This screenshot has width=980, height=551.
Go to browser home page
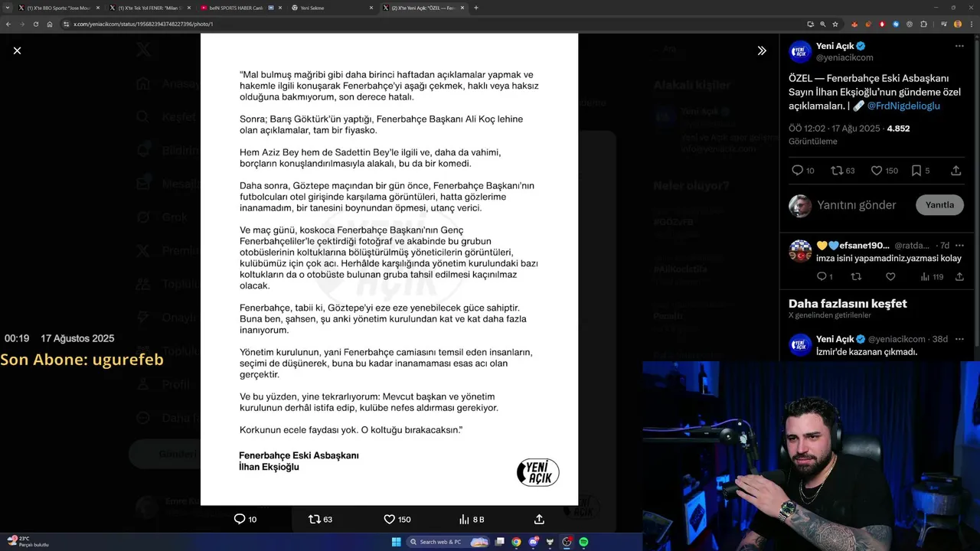pos(49,24)
